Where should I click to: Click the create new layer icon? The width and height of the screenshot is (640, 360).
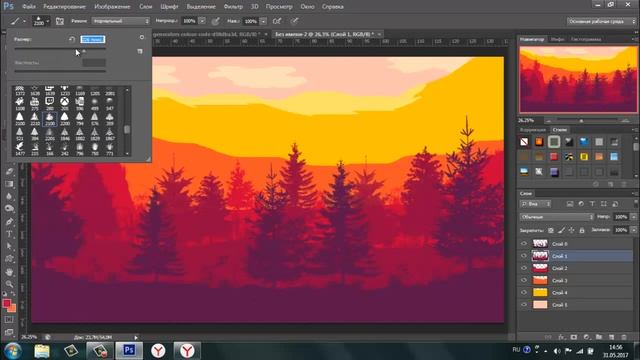tap(611, 337)
